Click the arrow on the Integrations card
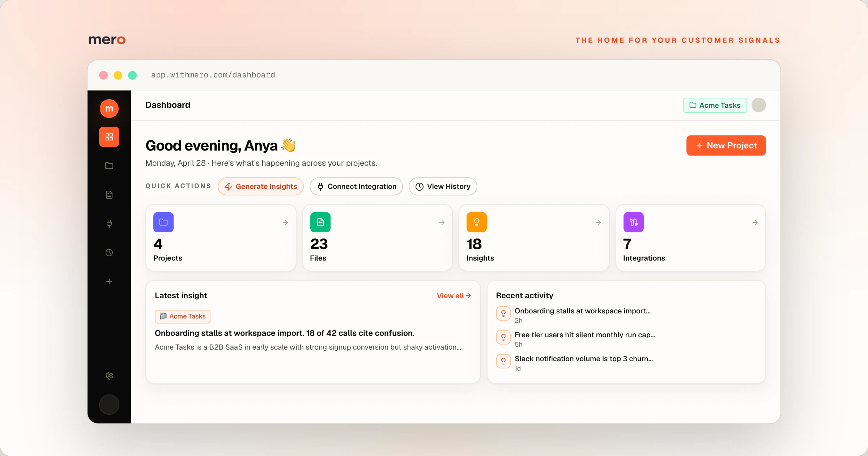This screenshot has height=456, width=868. click(x=755, y=223)
